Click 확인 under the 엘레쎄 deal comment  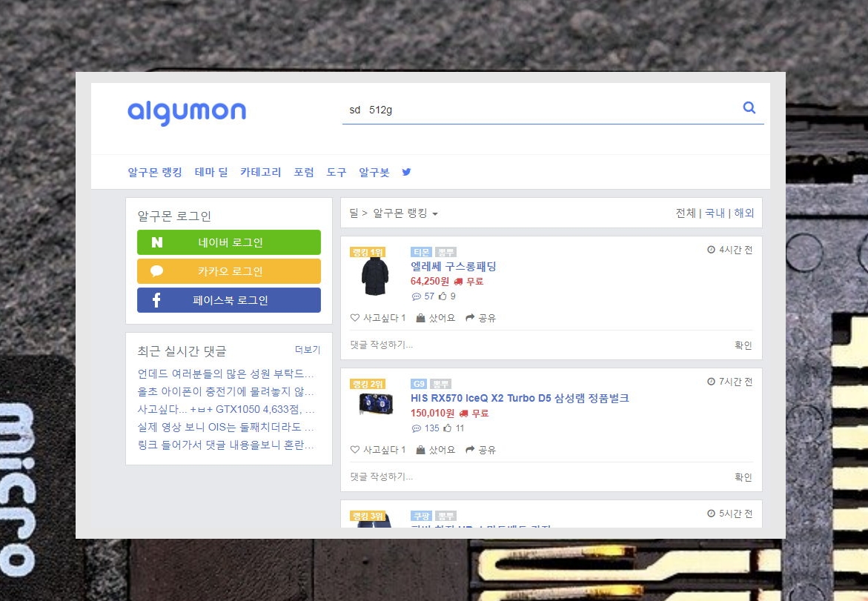[743, 345]
